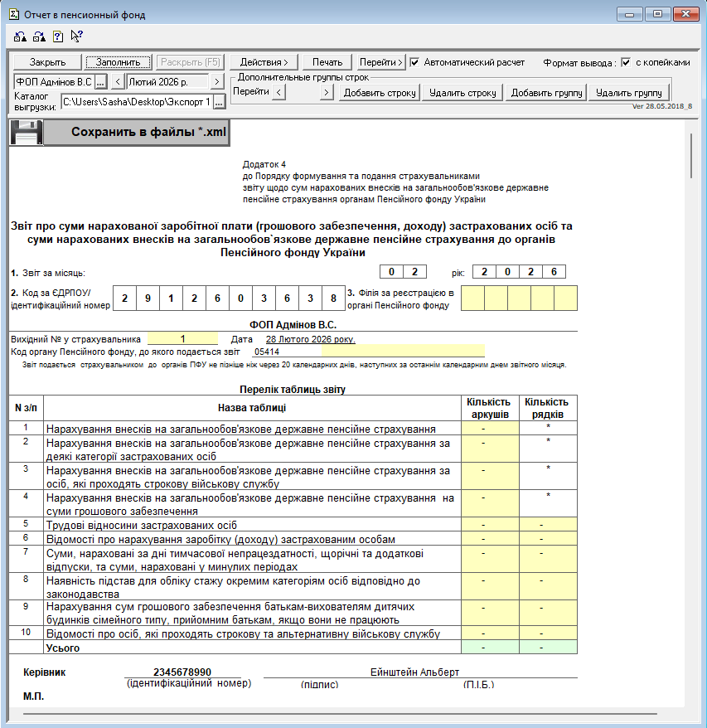Click ellipsis button next to ФОП Адмінов В.С
This screenshot has height=728, width=707.
click(100, 81)
